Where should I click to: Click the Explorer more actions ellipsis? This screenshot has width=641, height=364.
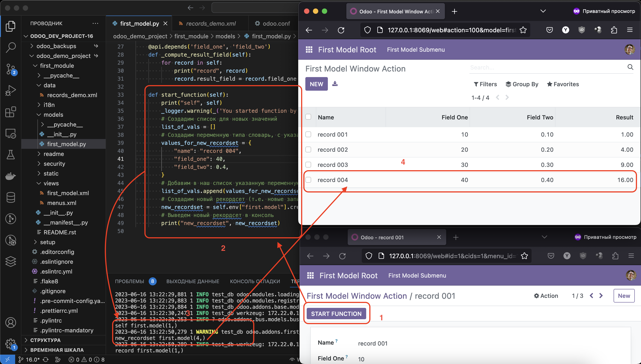coord(95,23)
